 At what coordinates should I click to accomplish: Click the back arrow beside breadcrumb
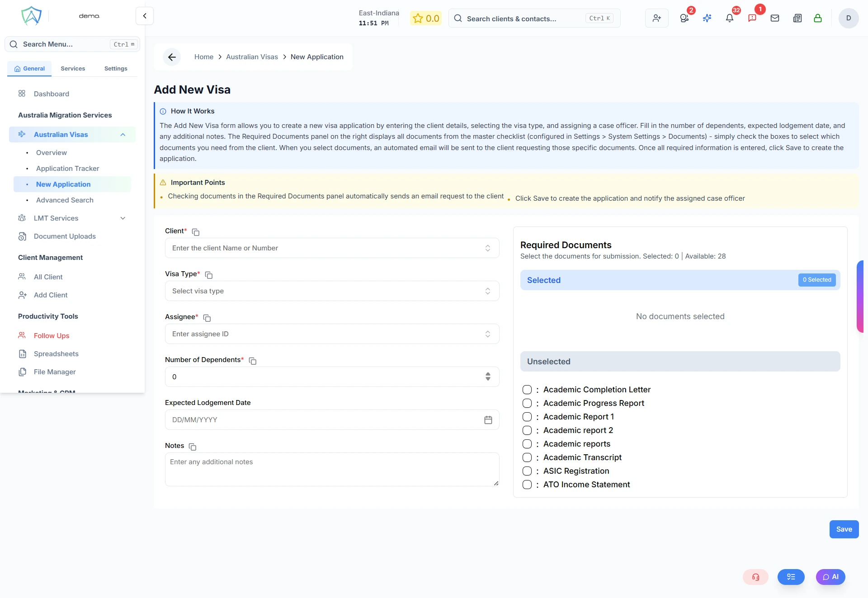tap(172, 57)
